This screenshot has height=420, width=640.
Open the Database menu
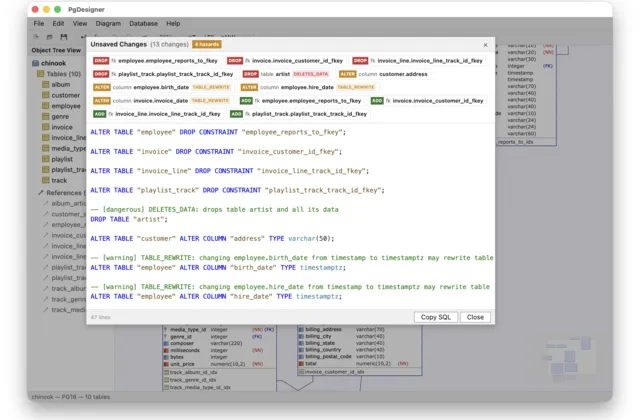tap(143, 24)
